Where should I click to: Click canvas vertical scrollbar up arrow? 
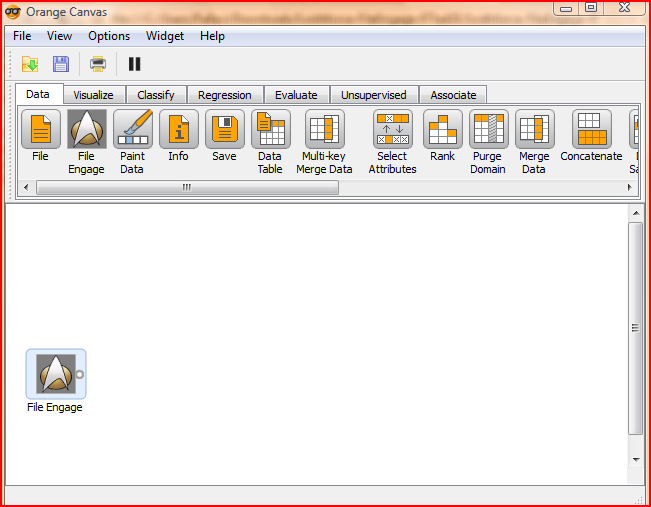click(636, 213)
